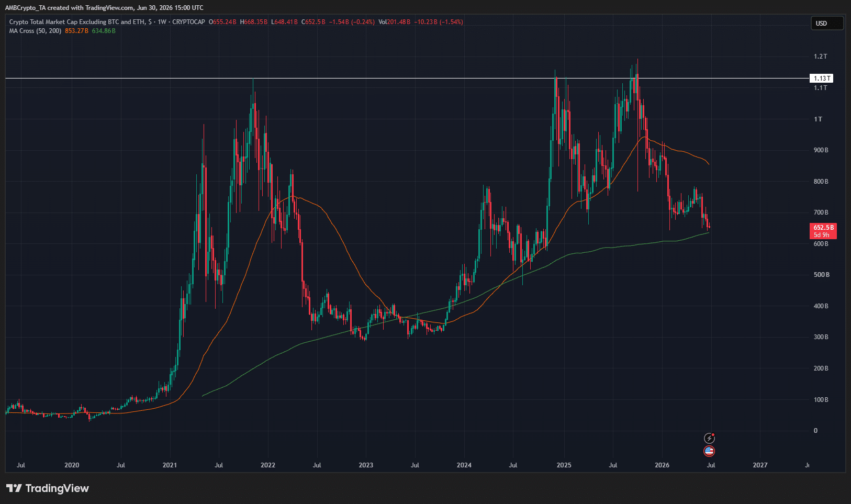The width and height of the screenshot is (851, 504).
Task: Click the volume readout Vol201.48 B
Action: click(395, 22)
